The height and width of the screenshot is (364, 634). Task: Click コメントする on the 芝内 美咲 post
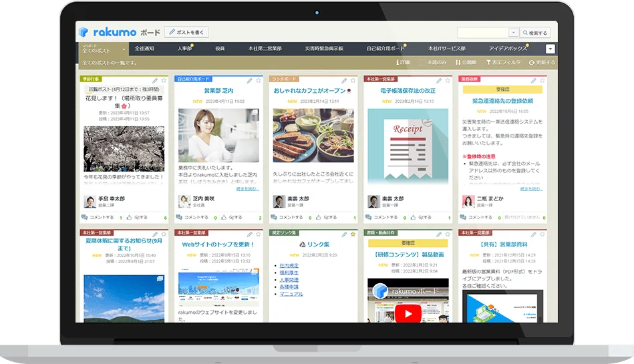pyautogui.click(x=192, y=217)
